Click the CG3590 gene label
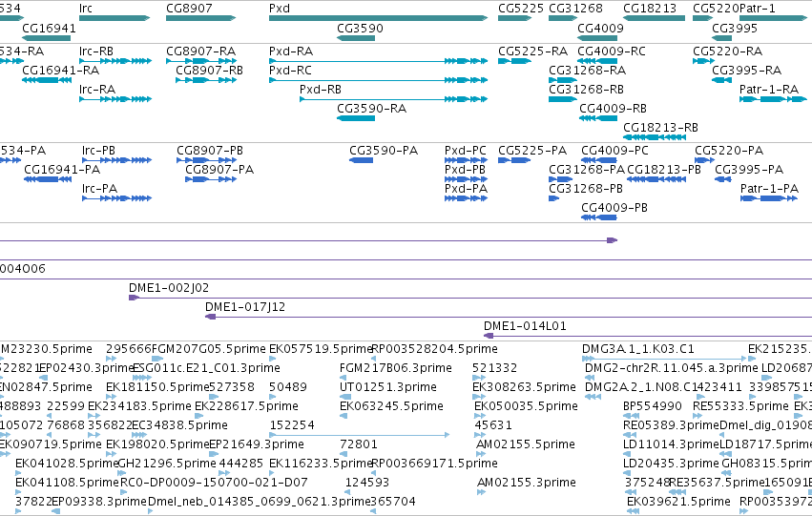Viewport: 812px width, 516px height. coord(360,28)
